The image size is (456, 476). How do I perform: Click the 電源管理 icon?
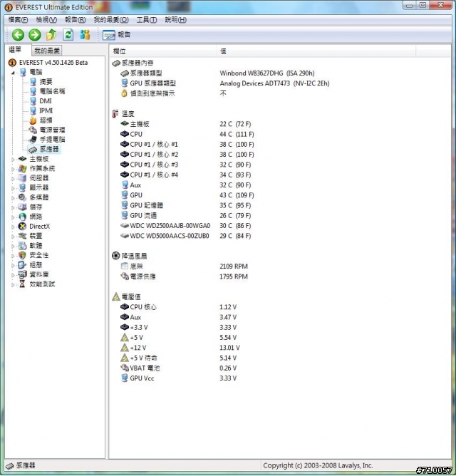tap(33, 130)
